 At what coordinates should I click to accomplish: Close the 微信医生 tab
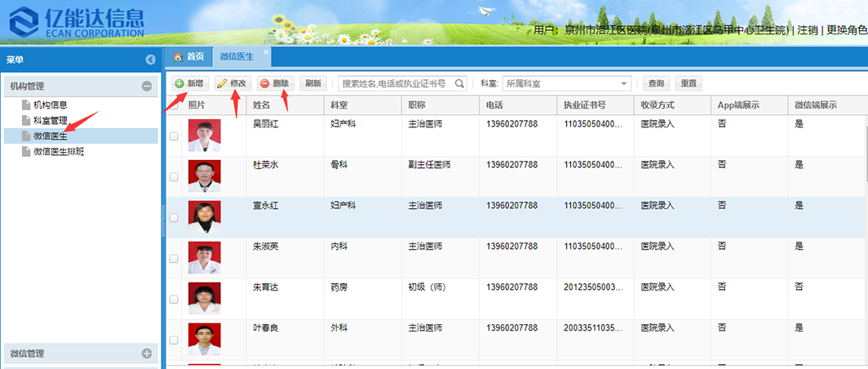click(x=264, y=51)
